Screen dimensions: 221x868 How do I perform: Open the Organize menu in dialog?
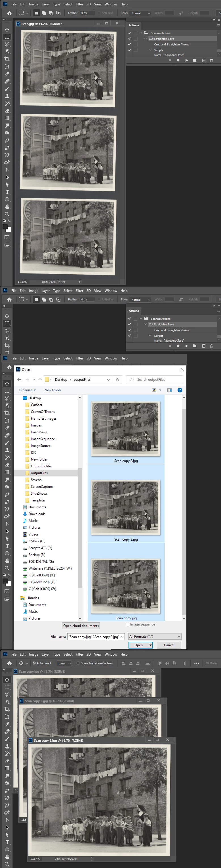[x=27, y=390]
